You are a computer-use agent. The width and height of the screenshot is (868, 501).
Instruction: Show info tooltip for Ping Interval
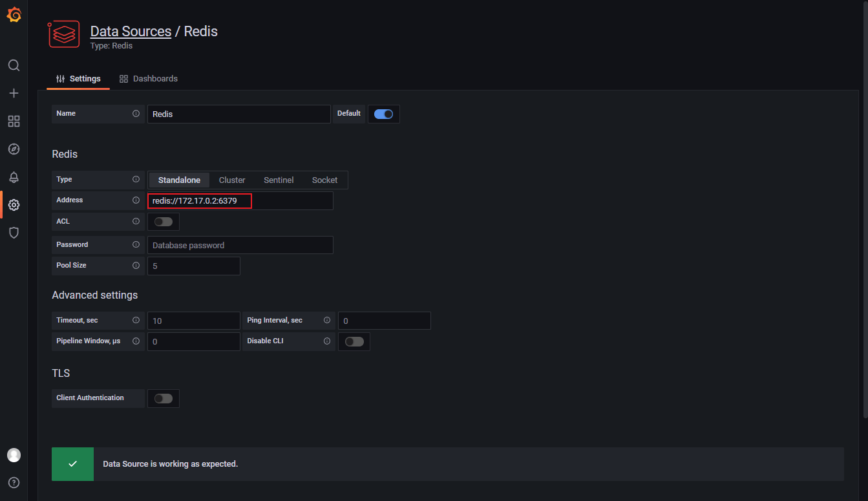pyautogui.click(x=326, y=320)
